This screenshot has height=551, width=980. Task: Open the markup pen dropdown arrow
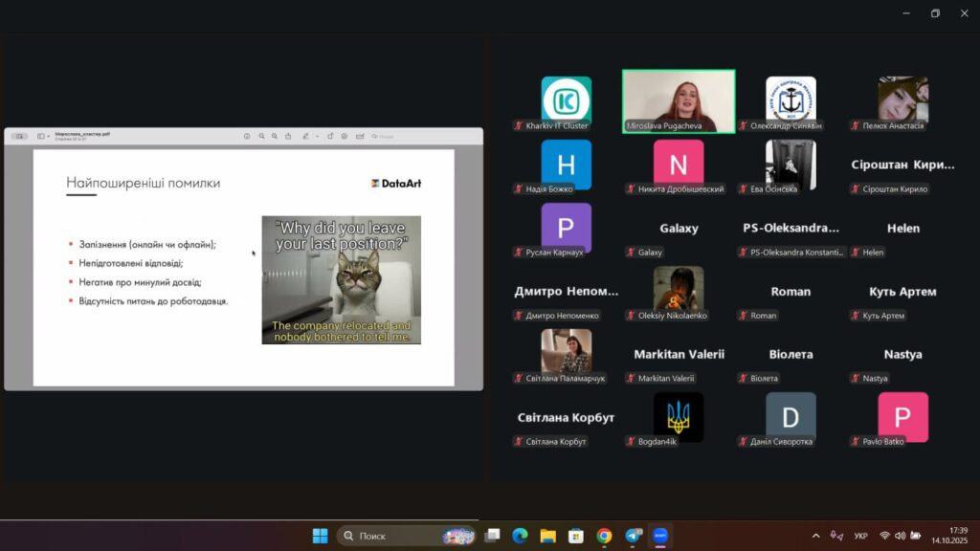pyautogui.click(x=317, y=136)
